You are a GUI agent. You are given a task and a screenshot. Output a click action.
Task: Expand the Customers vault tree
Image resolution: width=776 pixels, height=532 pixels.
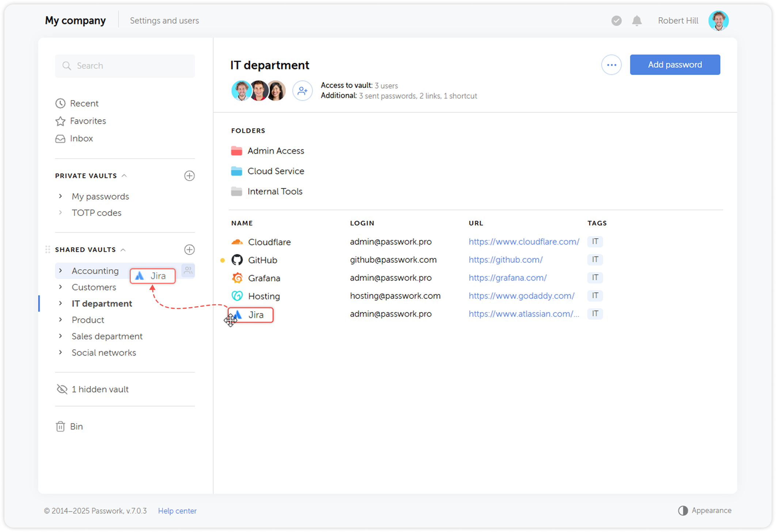point(61,287)
